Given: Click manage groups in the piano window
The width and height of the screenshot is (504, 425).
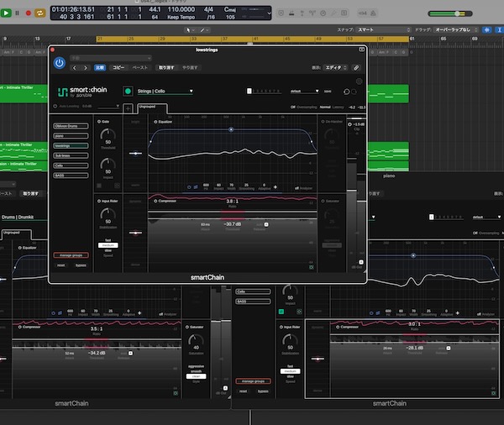Looking at the screenshot, I should 254,381.
